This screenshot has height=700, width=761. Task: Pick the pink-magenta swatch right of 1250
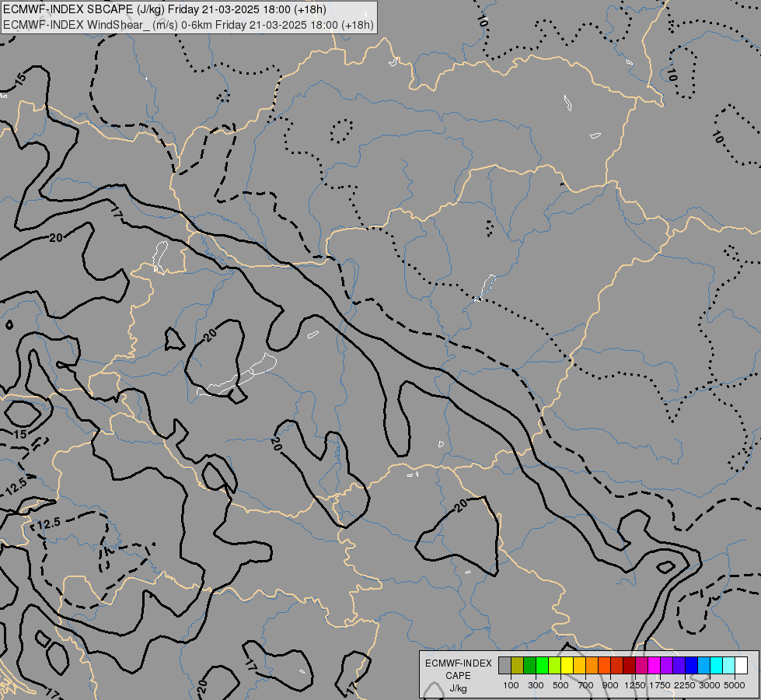coord(641,665)
